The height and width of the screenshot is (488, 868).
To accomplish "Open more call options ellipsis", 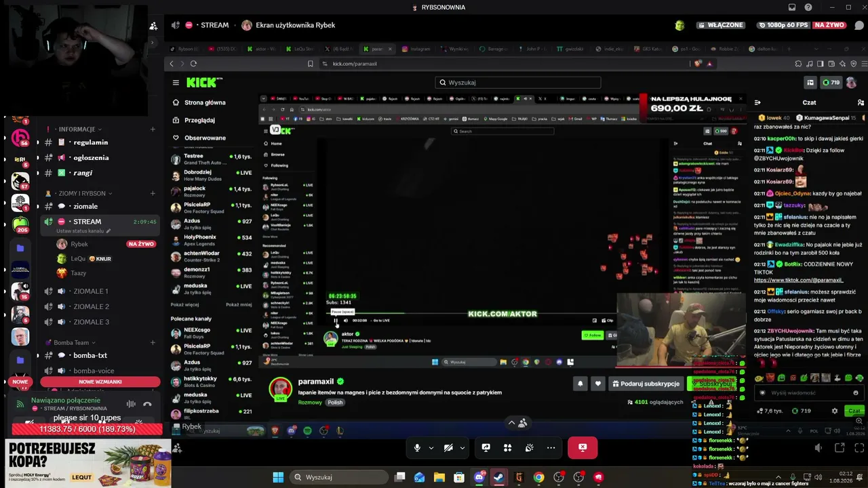I will (x=551, y=448).
